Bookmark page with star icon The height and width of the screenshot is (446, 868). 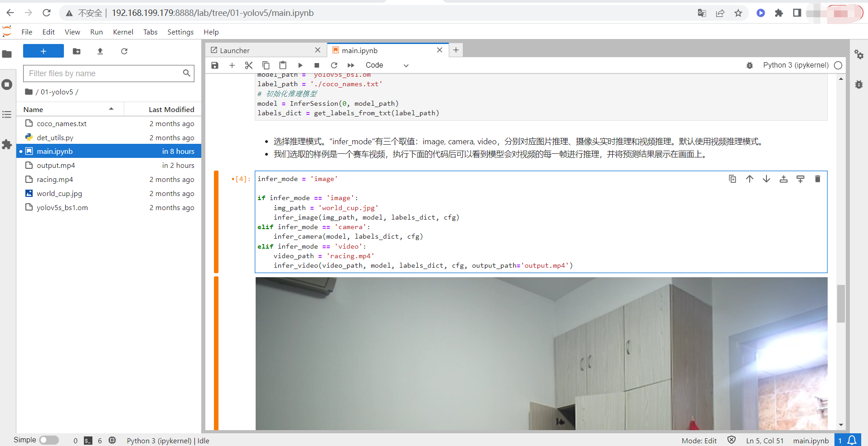click(x=738, y=13)
